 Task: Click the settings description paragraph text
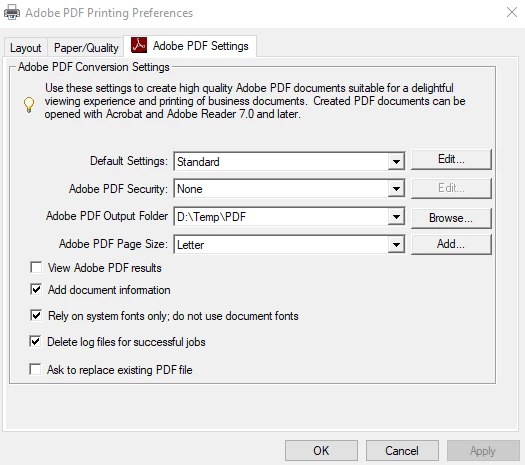(255, 101)
